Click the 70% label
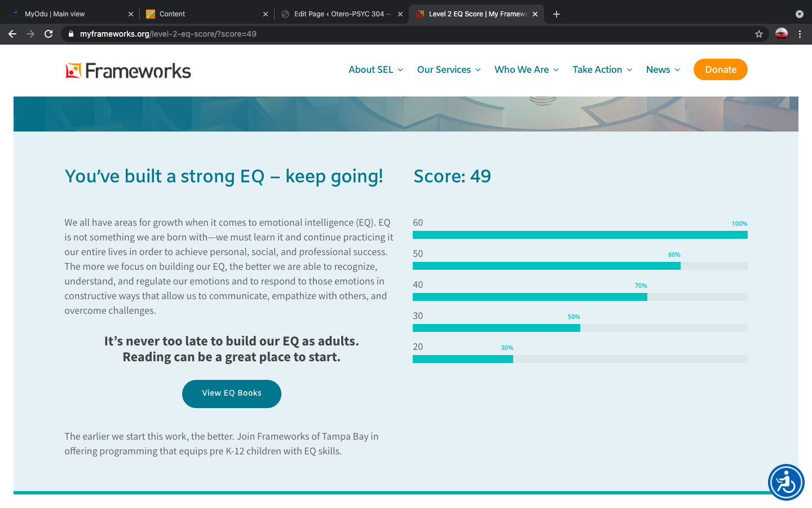This screenshot has height=508, width=812. 641,286
